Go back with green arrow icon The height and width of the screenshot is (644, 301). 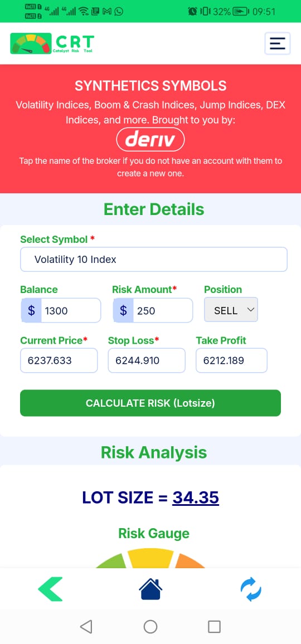(x=51, y=589)
